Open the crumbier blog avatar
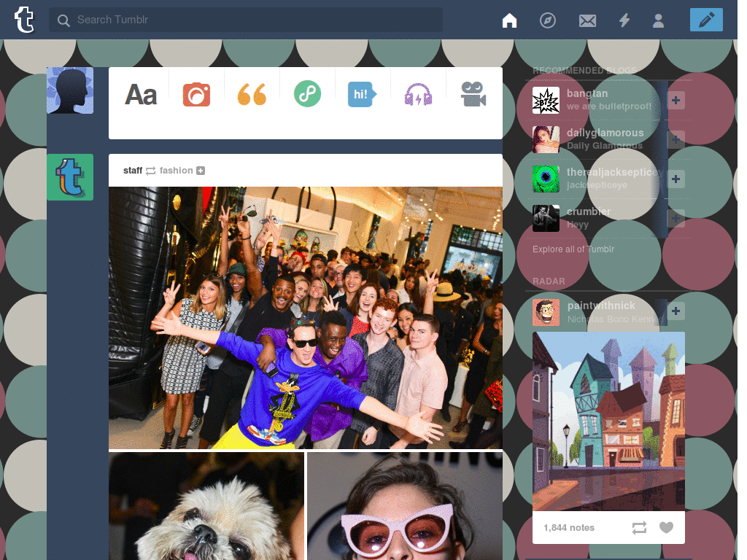The image size is (747, 560). coord(546,219)
